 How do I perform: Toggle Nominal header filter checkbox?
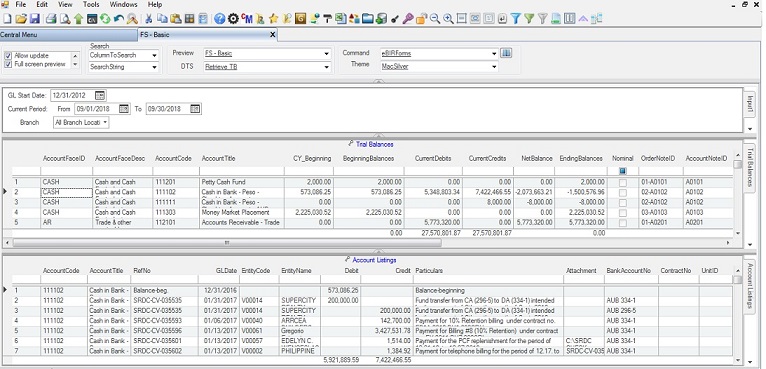[622, 171]
